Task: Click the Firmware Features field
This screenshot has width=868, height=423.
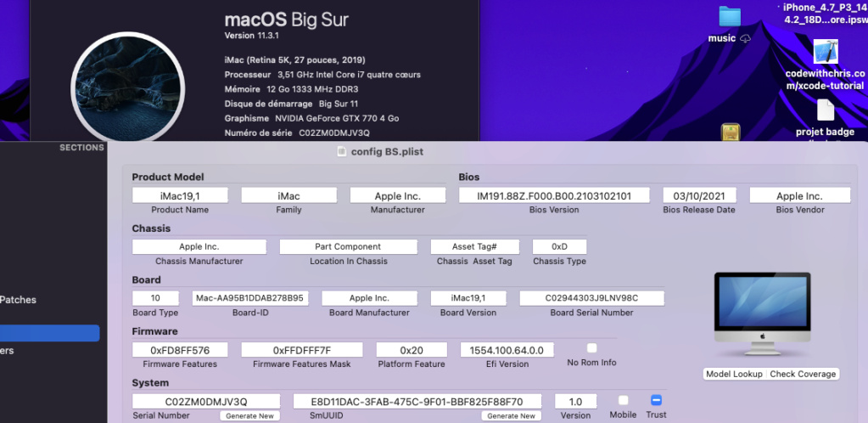Action: pyautogui.click(x=180, y=350)
